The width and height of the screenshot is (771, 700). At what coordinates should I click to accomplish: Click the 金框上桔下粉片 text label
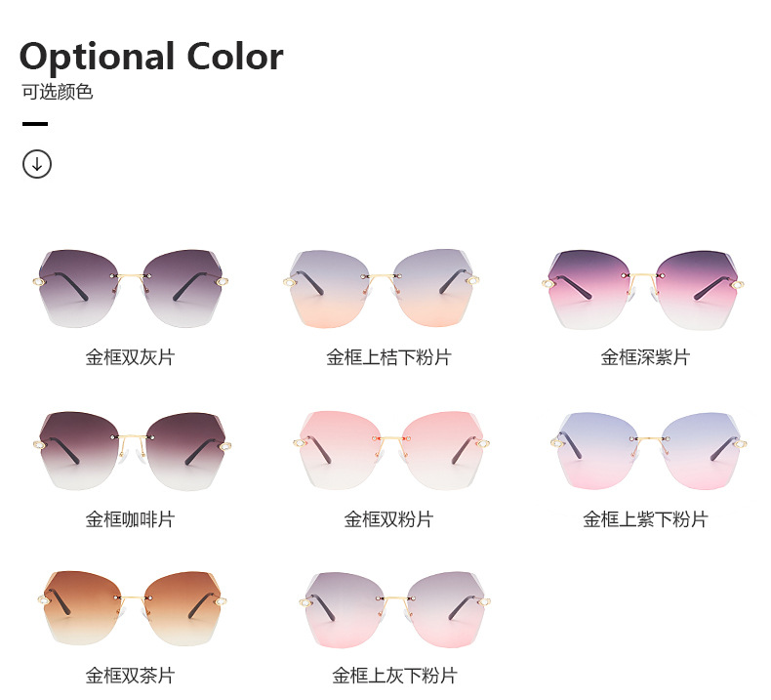[x=388, y=357]
